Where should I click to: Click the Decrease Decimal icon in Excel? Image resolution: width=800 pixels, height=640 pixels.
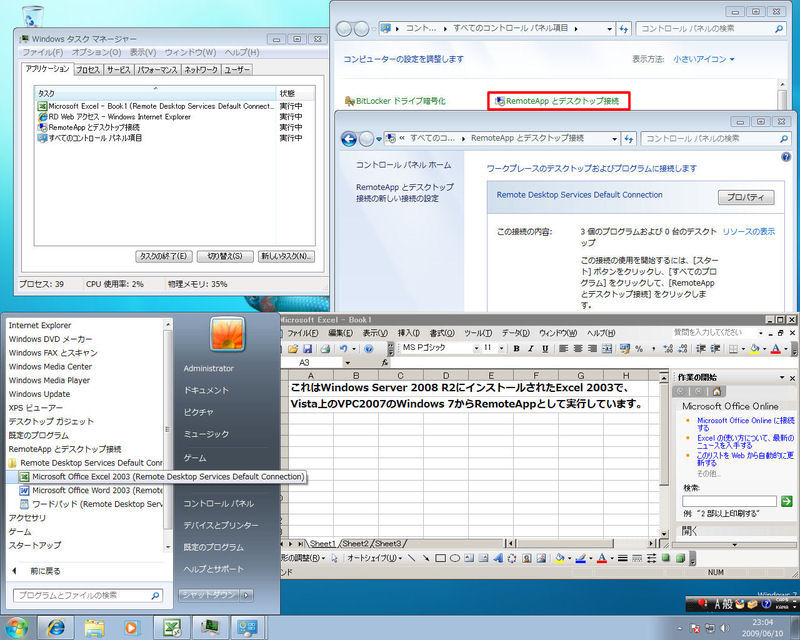(683, 349)
